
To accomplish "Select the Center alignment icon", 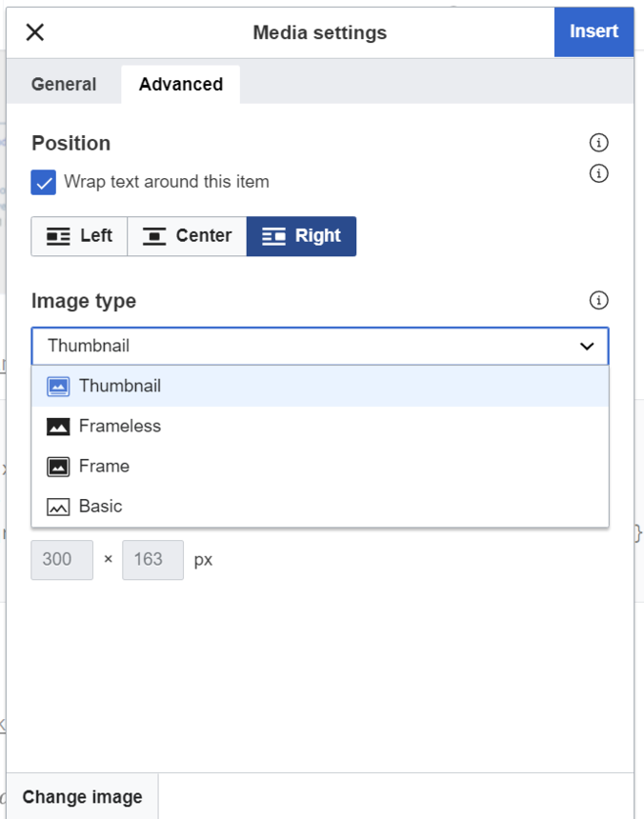I will pyautogui.click(x=155, y=236).
